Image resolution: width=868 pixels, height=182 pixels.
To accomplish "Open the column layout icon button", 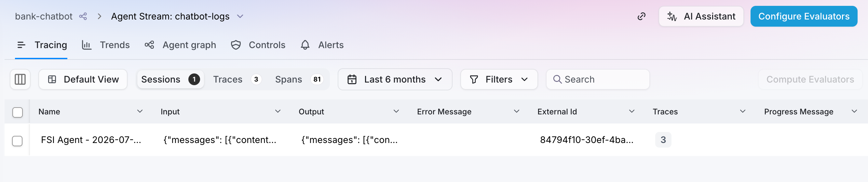I will coord(20,79).
